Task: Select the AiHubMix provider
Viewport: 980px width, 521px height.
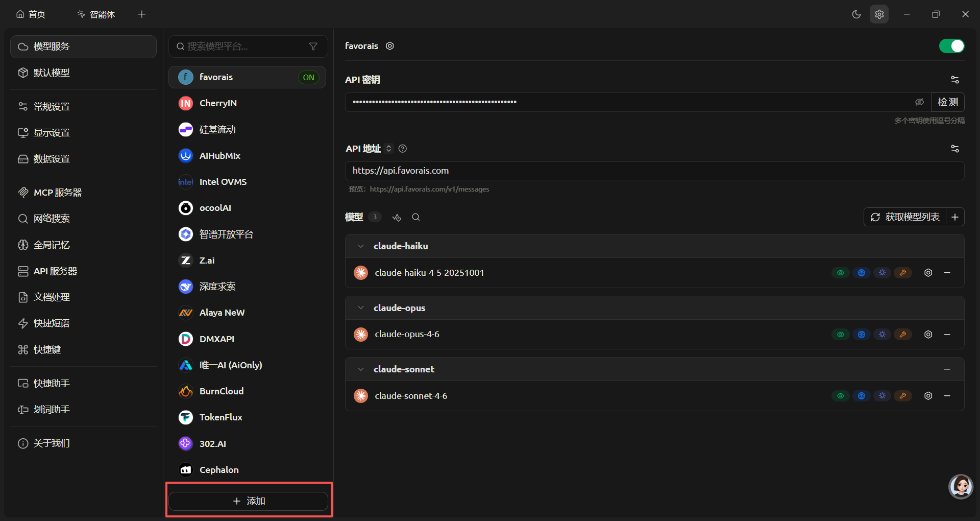Action: (248, 156)
